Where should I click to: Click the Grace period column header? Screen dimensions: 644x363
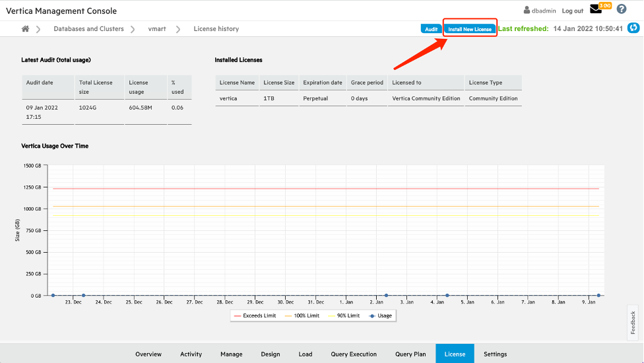pyautogui.click(x=367, y=82)
